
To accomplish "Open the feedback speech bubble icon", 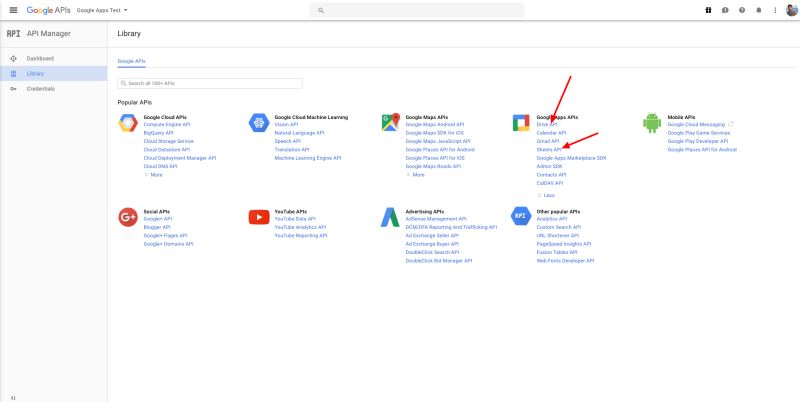I will click(x=725, y=10).
